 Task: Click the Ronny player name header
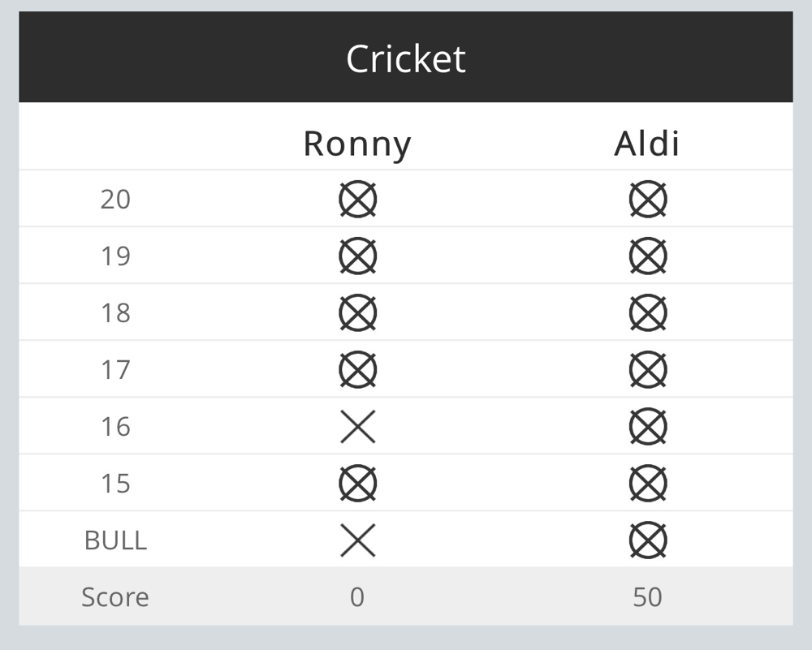pos(357,144)
